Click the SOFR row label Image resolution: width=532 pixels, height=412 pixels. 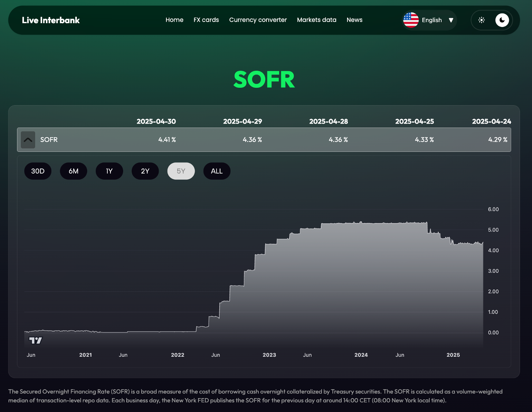click(49, 140)
